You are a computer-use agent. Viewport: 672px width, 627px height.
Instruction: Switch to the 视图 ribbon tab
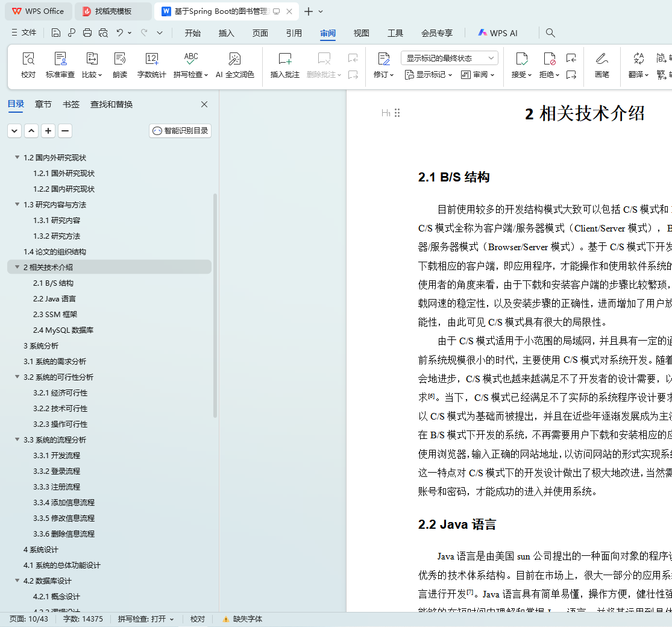tap(361, 33)
